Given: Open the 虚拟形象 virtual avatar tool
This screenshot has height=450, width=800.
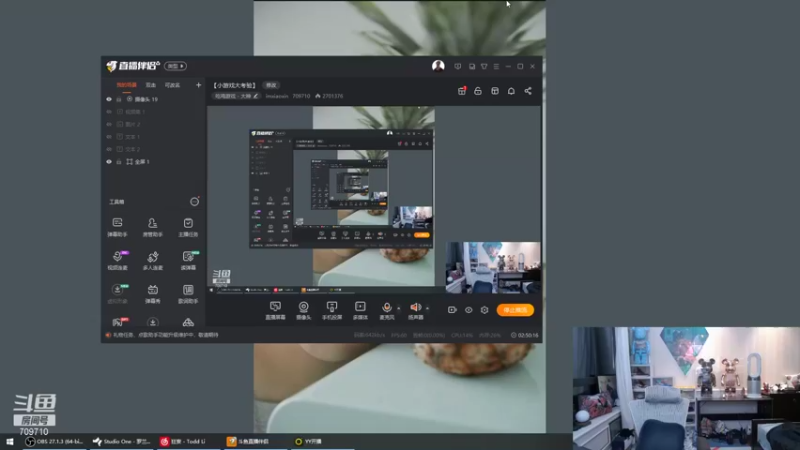Looking at the screenshot, I should click(x=117, y=294).
